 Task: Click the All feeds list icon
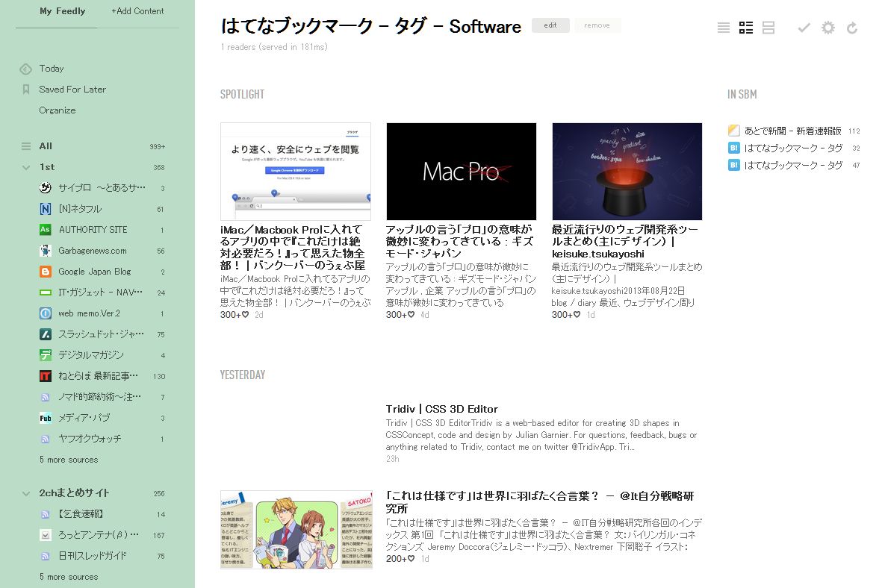pos(26,146)
